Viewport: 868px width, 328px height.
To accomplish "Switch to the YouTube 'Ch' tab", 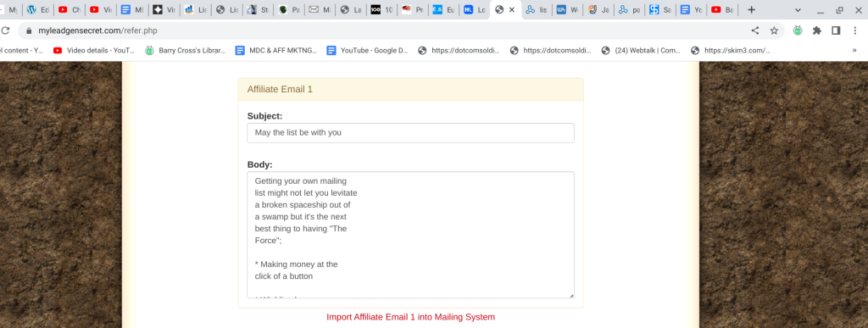I will pos(70,9).
